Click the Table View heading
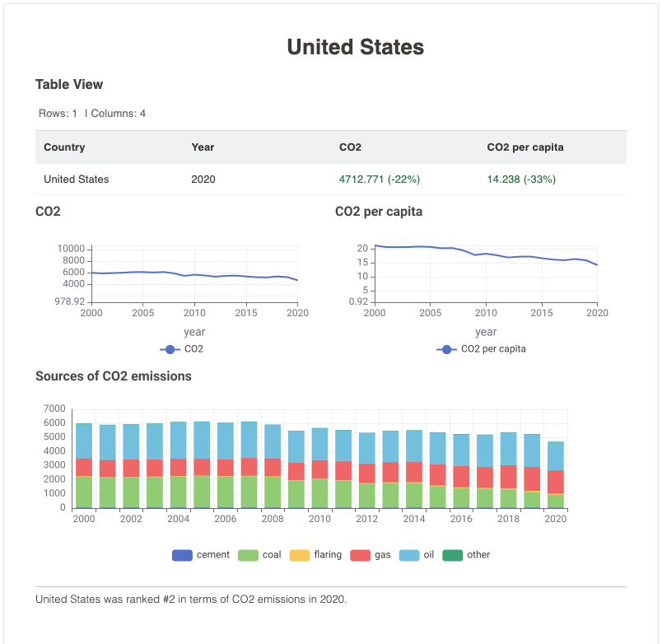The image size is (662, 644). pyautogui.click(x=69, y=85)
